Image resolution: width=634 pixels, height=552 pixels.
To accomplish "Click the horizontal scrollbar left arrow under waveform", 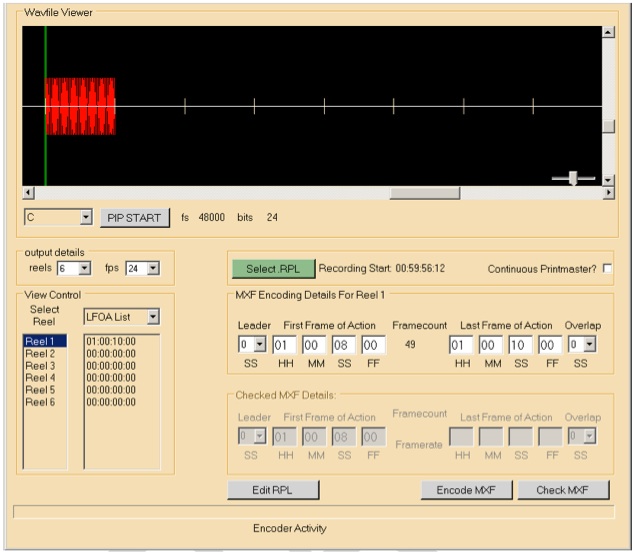I will tap(28, 193).
